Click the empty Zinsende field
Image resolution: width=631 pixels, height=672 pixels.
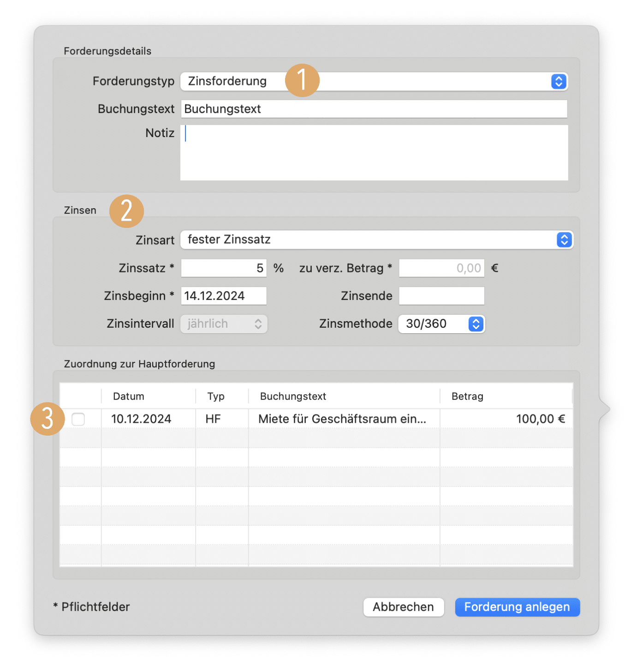(x=442, y=296)
